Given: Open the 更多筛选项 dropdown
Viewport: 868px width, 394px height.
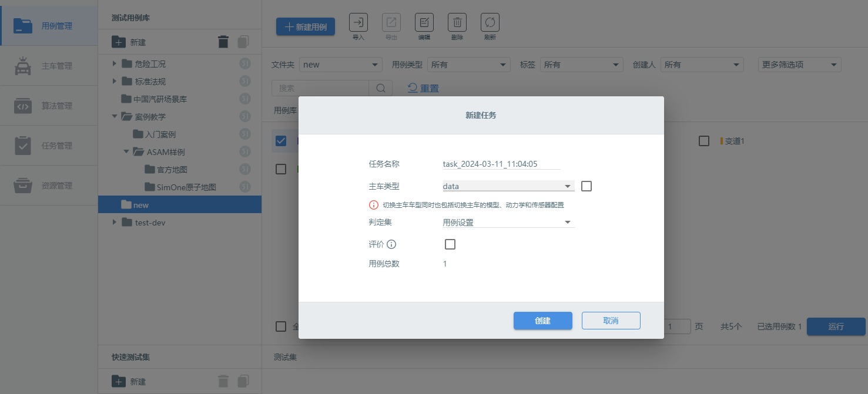Looking at the screenshot, I should point(800,65).
